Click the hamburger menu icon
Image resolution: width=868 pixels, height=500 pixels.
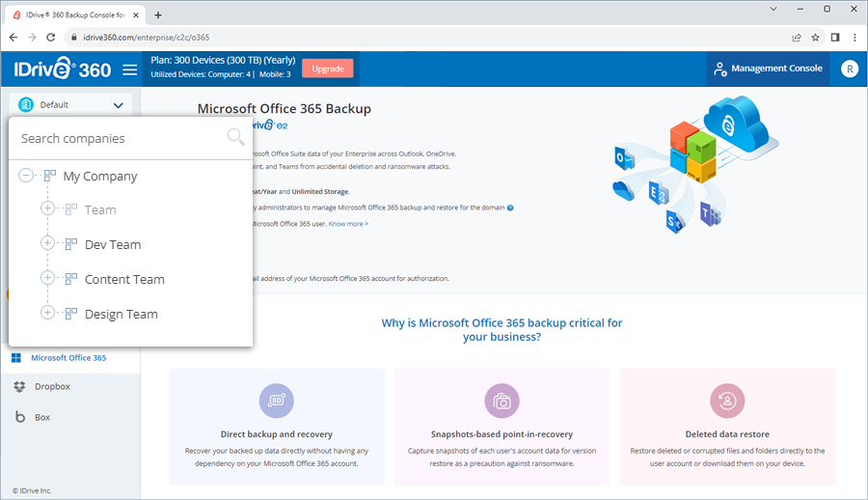click(130, 69)
